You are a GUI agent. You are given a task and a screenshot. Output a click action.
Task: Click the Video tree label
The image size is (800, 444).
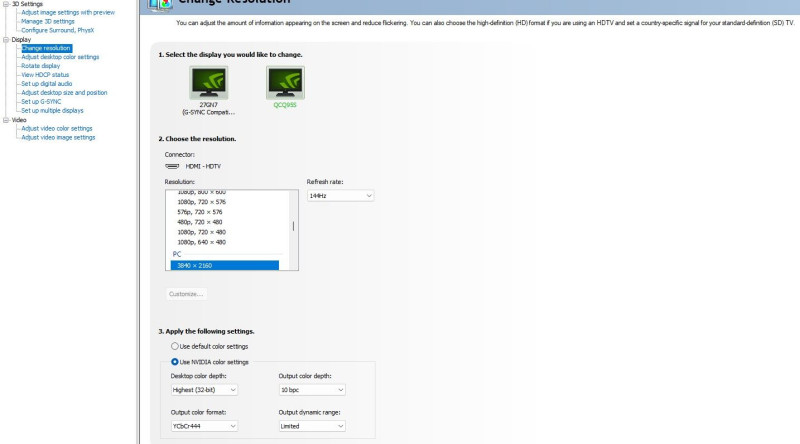point(19,120)
